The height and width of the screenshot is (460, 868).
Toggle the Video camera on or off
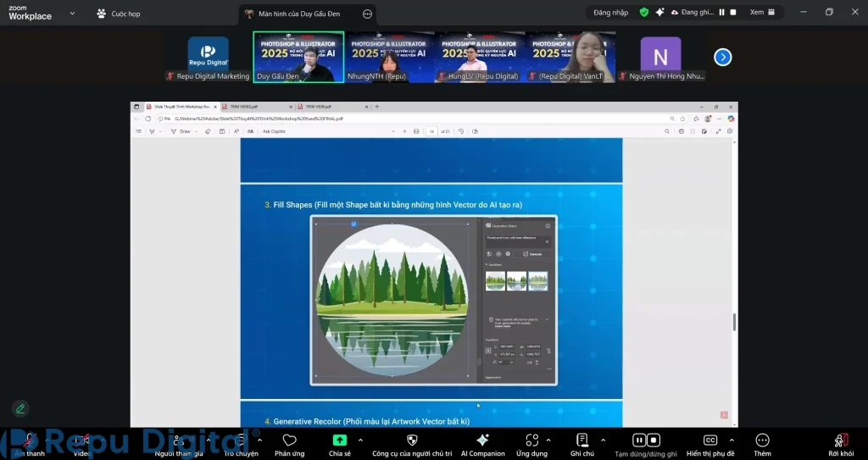point(81,441)
